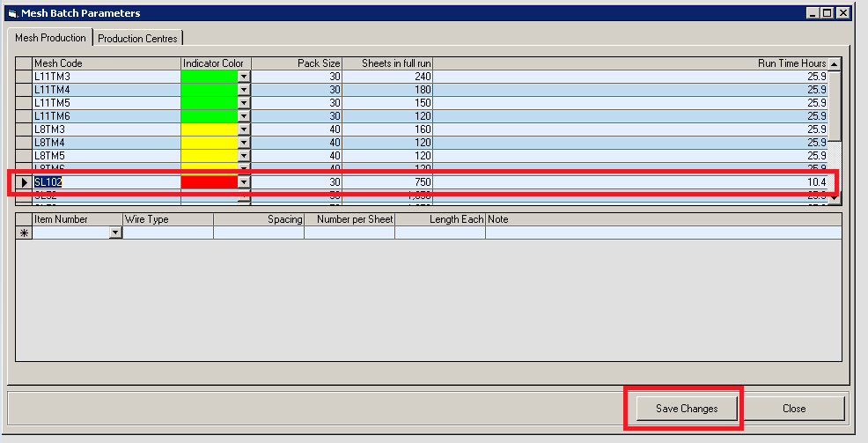
Task: Click the Pack Size column header
Action: pyautogui.click(x=297, y=63)
